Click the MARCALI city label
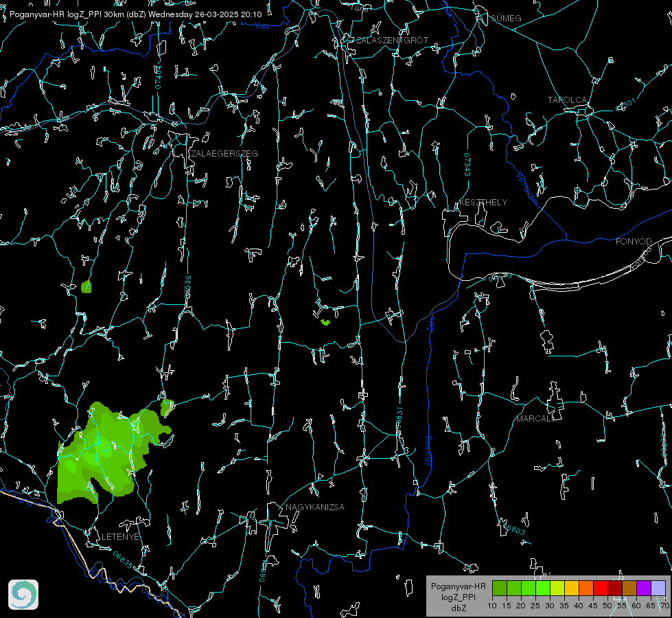This screenshot has width=672, height=618. (x=535, y=419)
